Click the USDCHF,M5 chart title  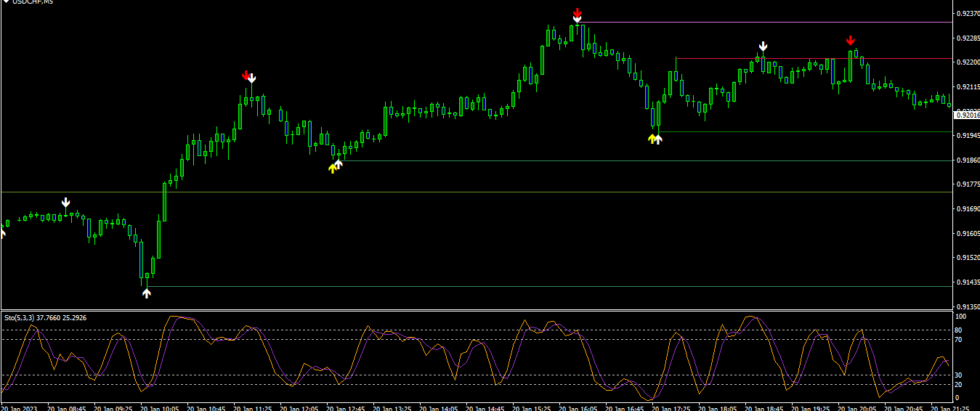tap(33, 2)
